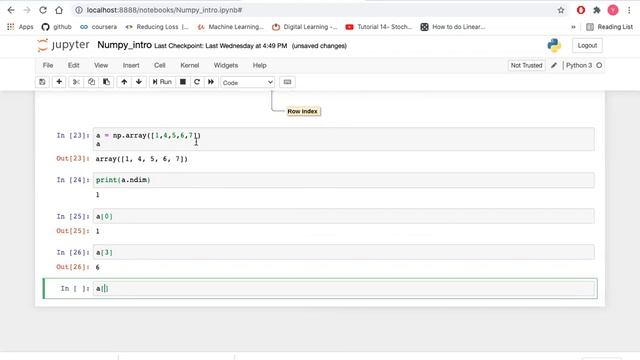This screenshot has width=640, height=360.
Task: Click the Row index label in the image
Action: tap(302, 111)
